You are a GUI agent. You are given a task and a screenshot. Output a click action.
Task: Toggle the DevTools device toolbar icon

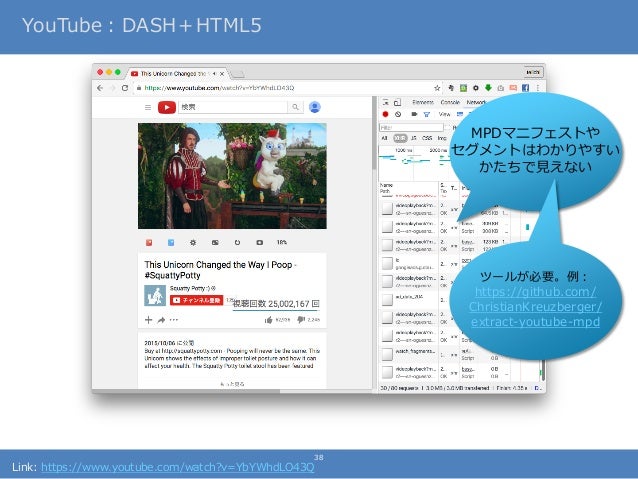tap(398, 103)
